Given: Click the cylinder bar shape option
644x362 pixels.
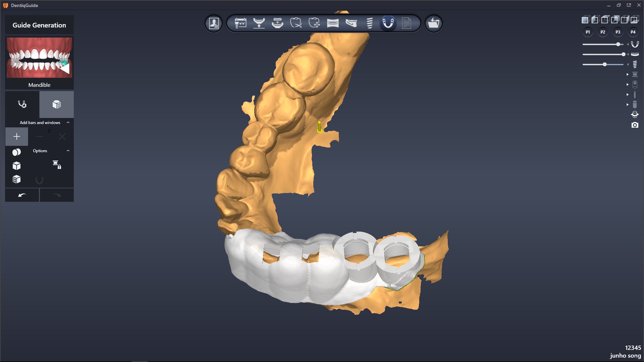Looking at the screenshot, I should pyautogui.click(x=16, y=152).
